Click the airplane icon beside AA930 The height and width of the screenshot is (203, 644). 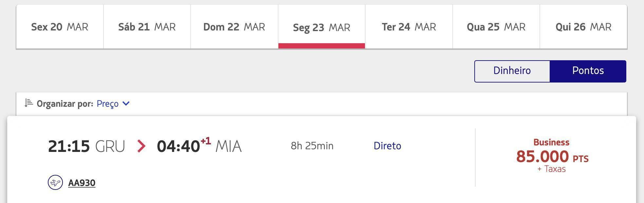[55, 182]
